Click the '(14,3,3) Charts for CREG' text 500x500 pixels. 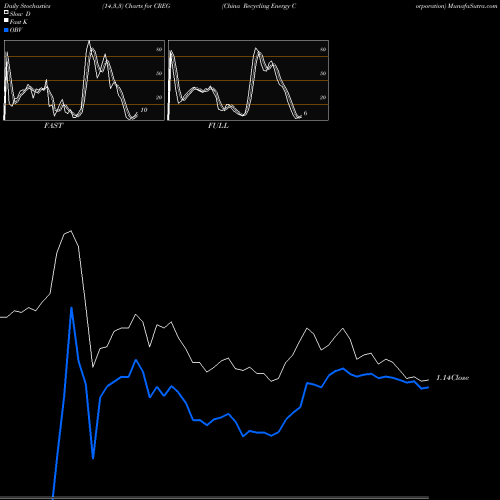tap(136, 6)
